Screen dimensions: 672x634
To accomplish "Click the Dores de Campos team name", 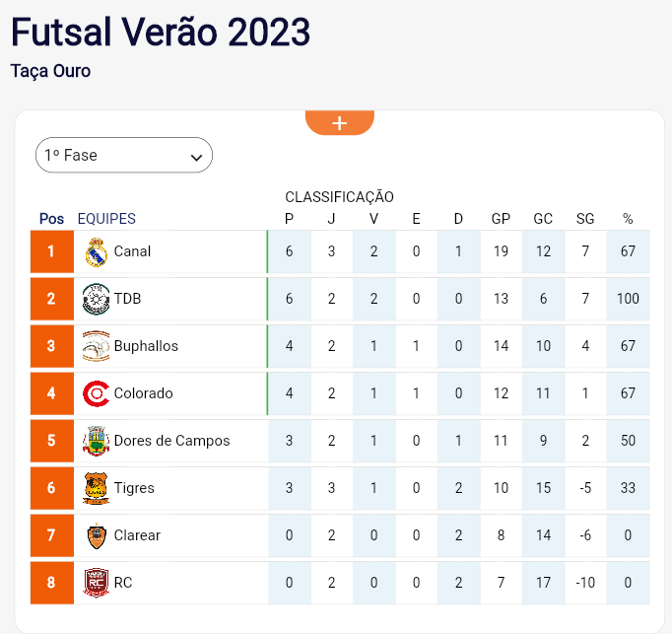I will (x=171, y=441).
